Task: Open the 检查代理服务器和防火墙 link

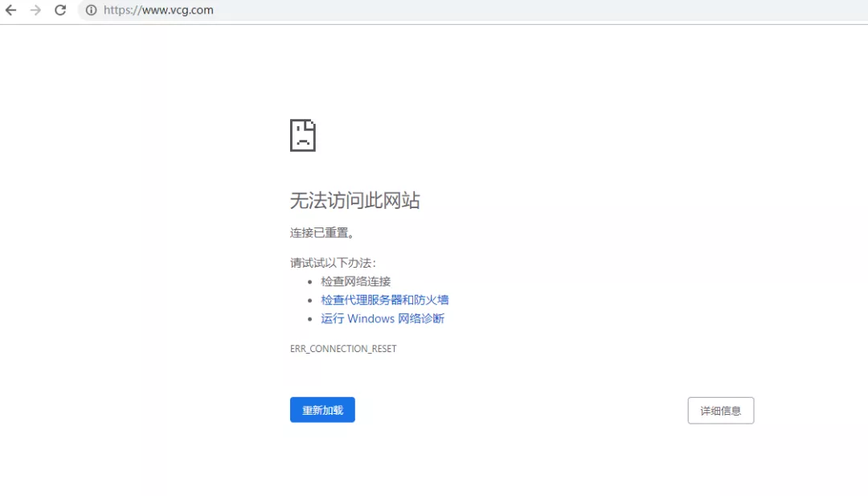Action: [x=384, y=300]
